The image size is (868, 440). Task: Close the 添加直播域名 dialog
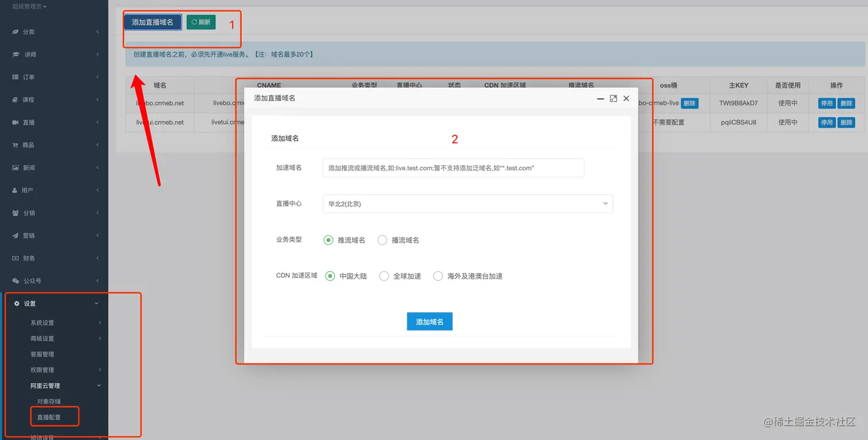(626, 99)
